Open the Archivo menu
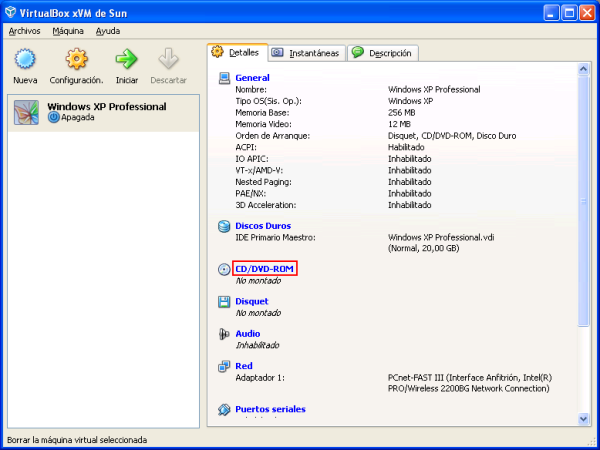 [24, 31]
